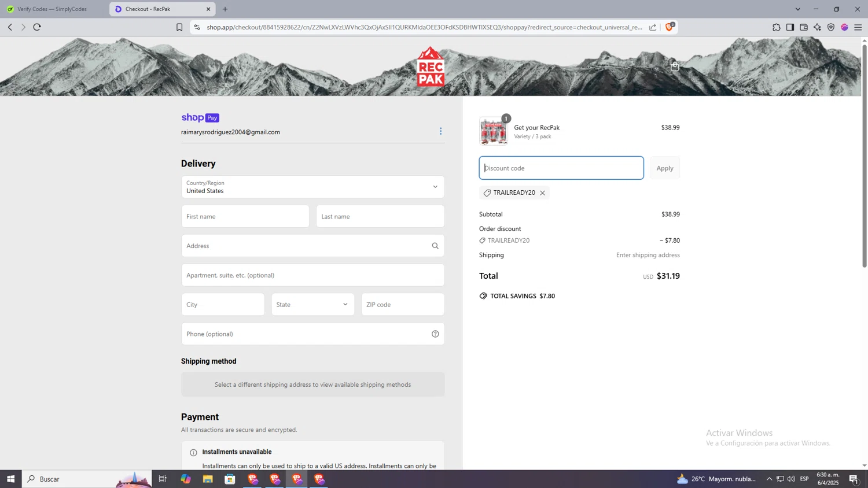Click the Phone (optional) field
Viewport: 868px width, 488px height.
[313, 334]
